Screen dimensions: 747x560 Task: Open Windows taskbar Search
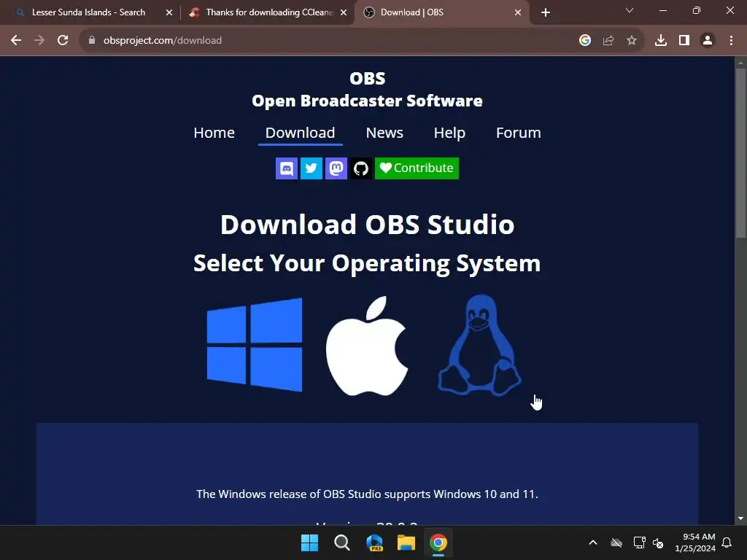point(342,542)
